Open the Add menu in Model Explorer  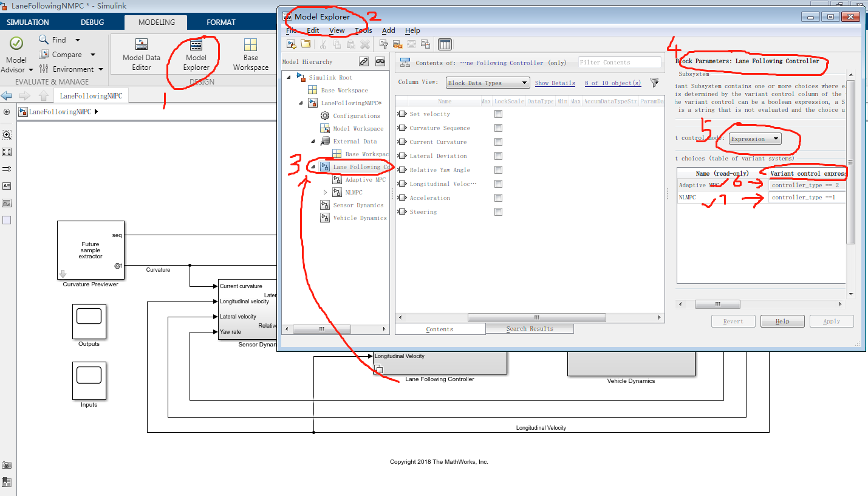pyautogui.click(x=389, y=30)
